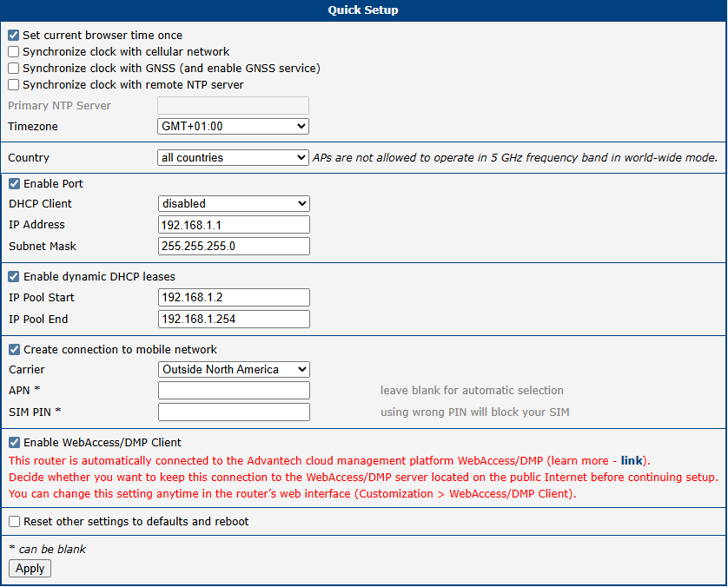Open the WebAccess/DMP learn more link

coord(632,461)
